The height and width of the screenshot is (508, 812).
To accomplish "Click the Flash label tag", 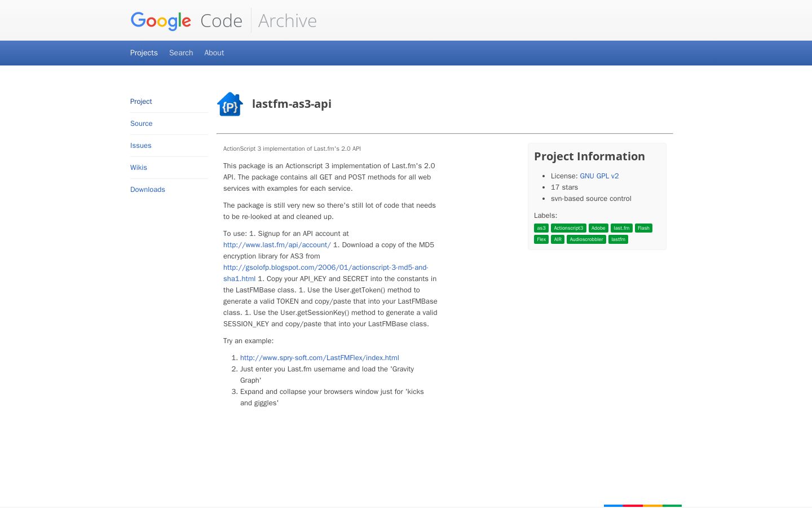I will point(643,228).
